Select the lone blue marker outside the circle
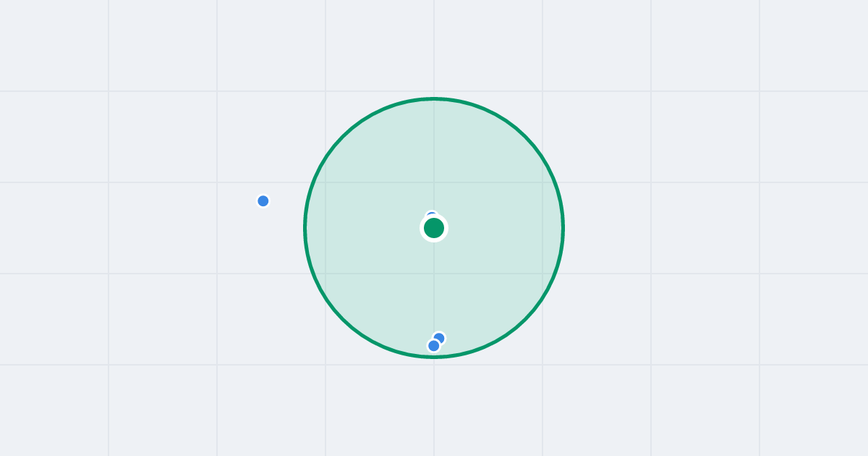Viewport: 868px width, 456px height. coord(263,201)
